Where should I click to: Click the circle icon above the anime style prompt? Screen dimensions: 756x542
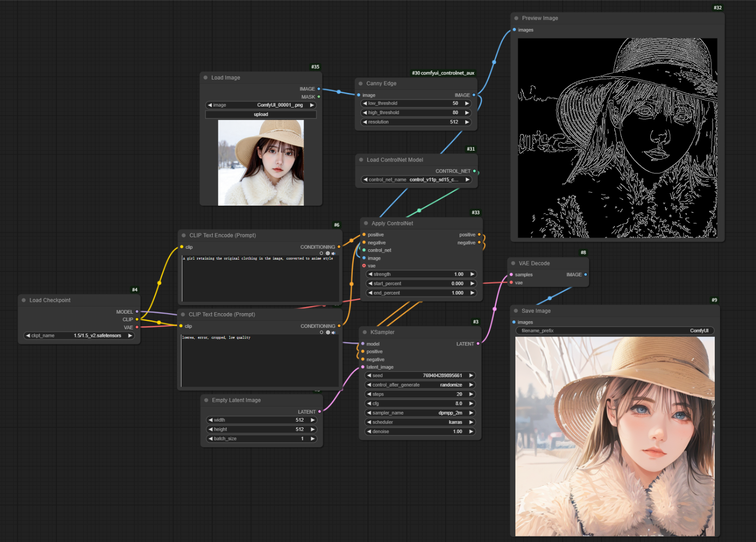click(x=322, y=253)
